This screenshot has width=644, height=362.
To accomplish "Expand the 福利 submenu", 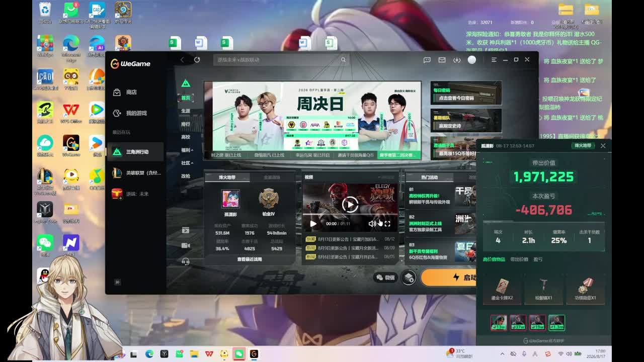I will pyautogui.click(x=187, y=150).
